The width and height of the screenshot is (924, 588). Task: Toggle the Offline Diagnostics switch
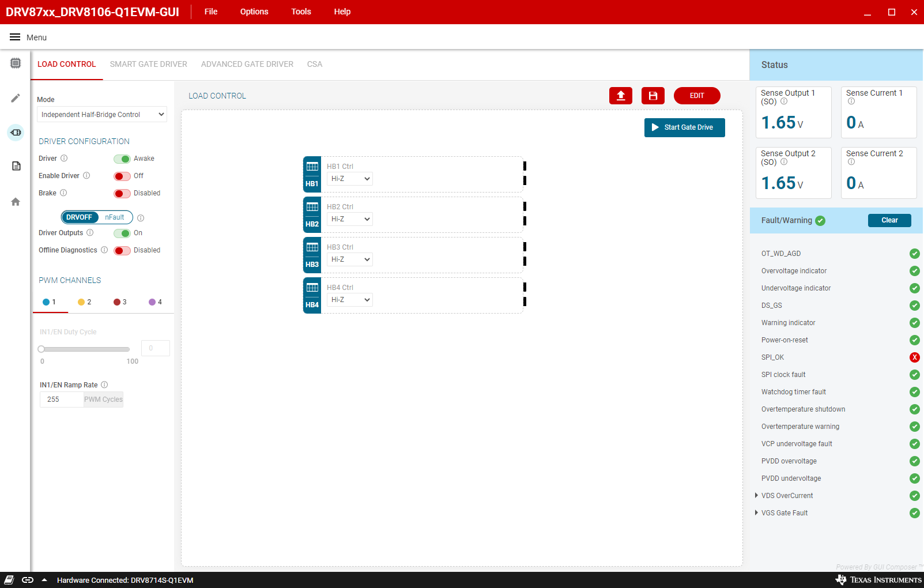click(x=122, y=251)
